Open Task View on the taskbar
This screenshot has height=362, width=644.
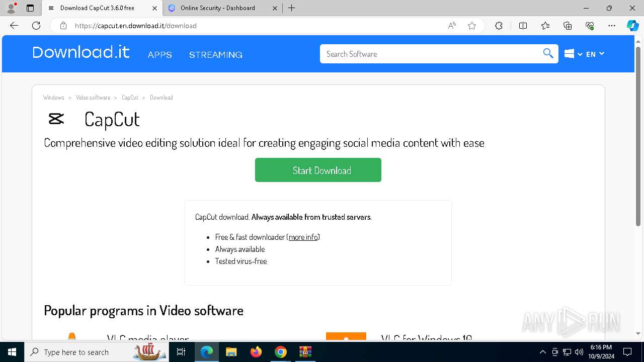(x=182, y=352)
